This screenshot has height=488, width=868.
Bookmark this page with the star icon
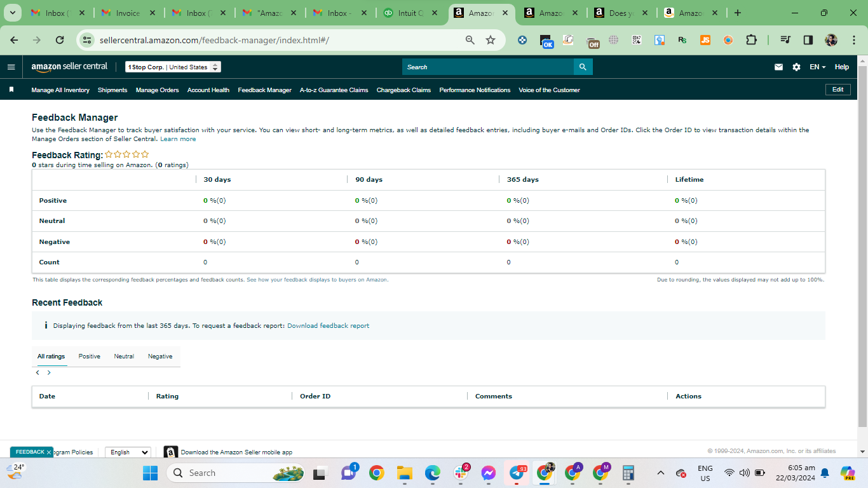pyautogui.click(x=491, y=40)
